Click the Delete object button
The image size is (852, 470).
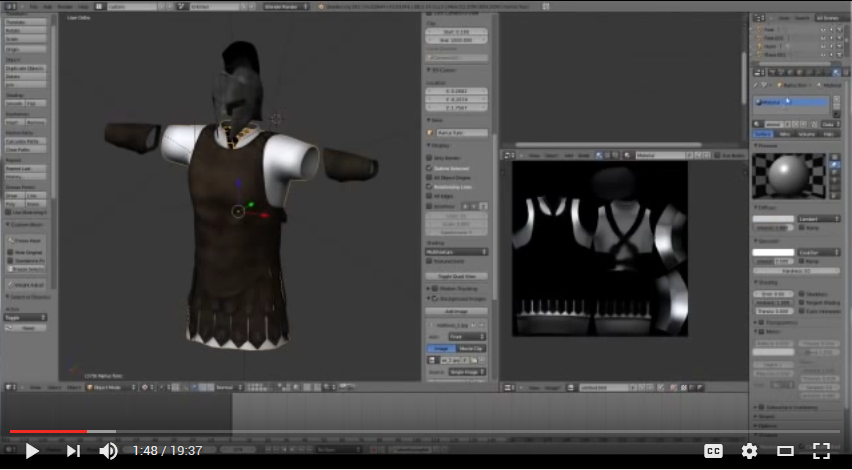[26, 77]
